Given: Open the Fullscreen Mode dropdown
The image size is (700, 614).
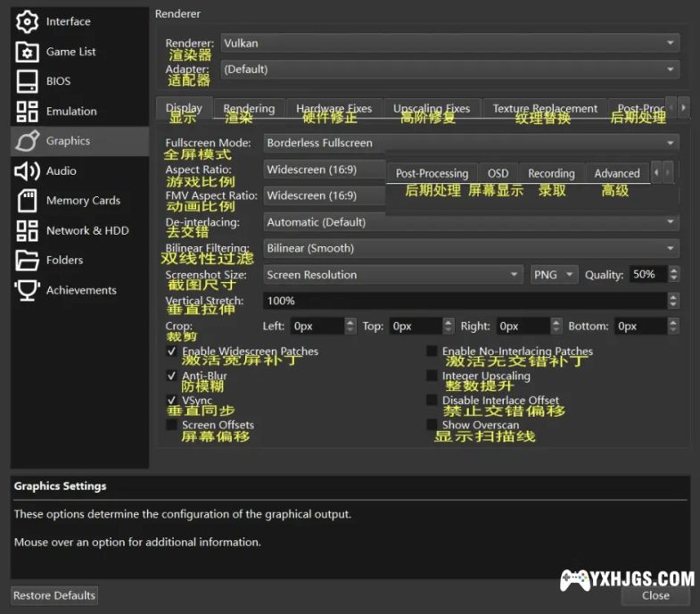Looking at the screenshot, I should click(471, 143).
